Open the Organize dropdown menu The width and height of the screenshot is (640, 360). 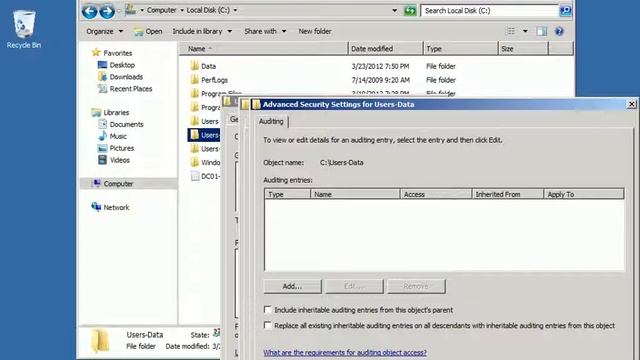[x=104, y=31]
